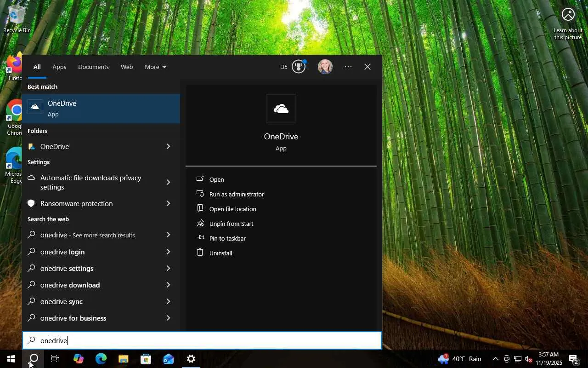Expand the arrow beside Ransomware protection

click(169, 203)
